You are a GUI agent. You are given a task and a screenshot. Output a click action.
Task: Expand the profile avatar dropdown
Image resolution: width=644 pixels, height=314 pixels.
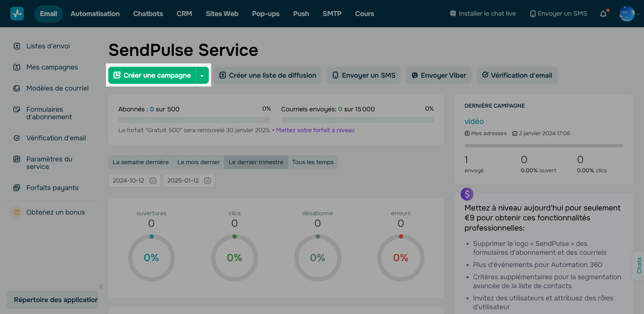(x=627, y=14)
